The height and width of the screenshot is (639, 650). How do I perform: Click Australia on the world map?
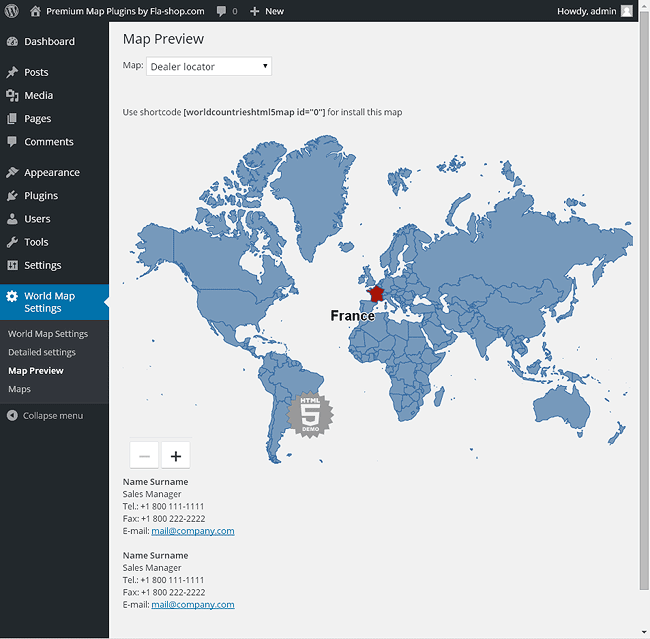tap(563, 408)
